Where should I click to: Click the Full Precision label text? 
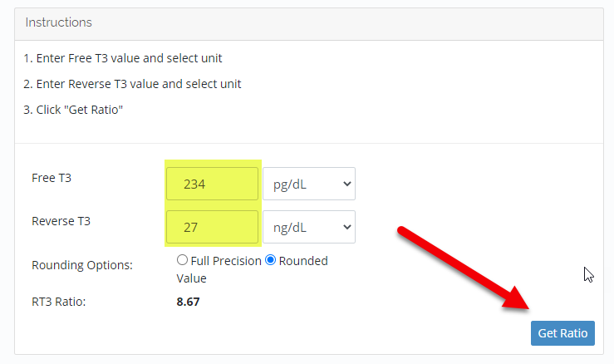pyautogui.click(x=226, y=260)
